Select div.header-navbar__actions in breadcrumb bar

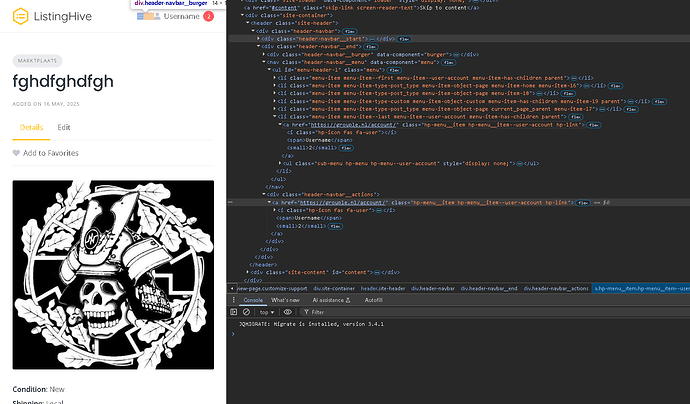pyautogui.click(x=556, y=288)
